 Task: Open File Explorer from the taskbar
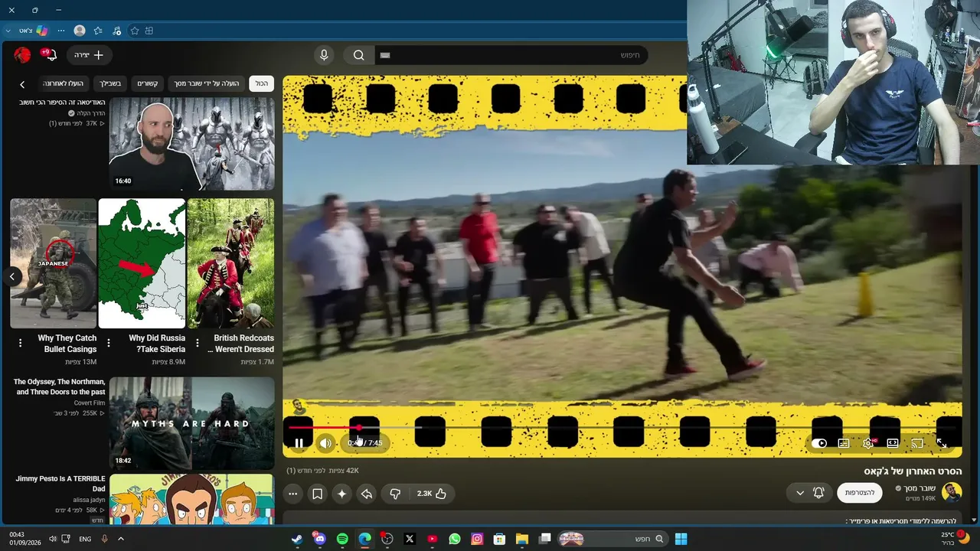[522, 539]
